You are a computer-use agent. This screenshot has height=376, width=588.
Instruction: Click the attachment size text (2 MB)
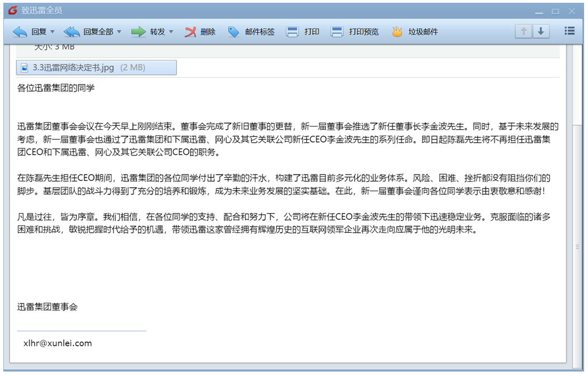coord(133,68)
